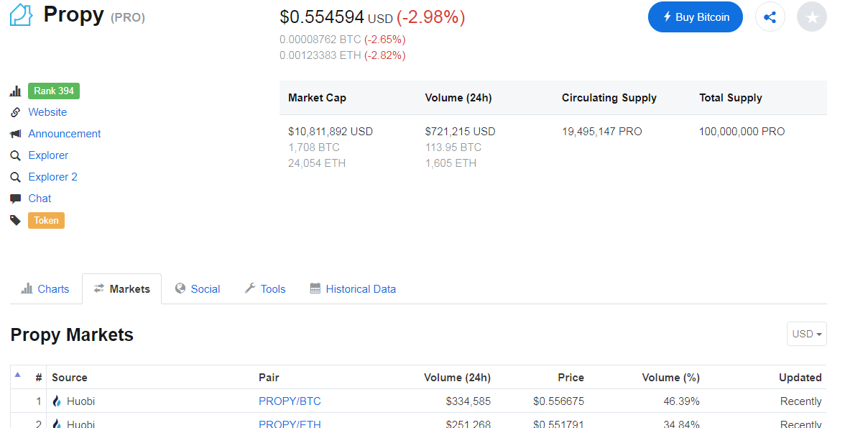Select the Markets tab
Image resolution: width=868 pixels, height=428 pixels.
pyautogui.click(x=121, y=289)
